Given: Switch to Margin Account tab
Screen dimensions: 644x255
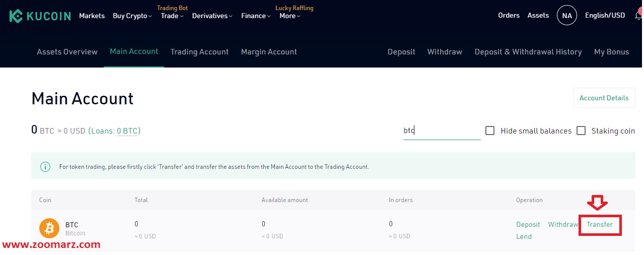Looking at the screenshot, I should click(269, 52).
